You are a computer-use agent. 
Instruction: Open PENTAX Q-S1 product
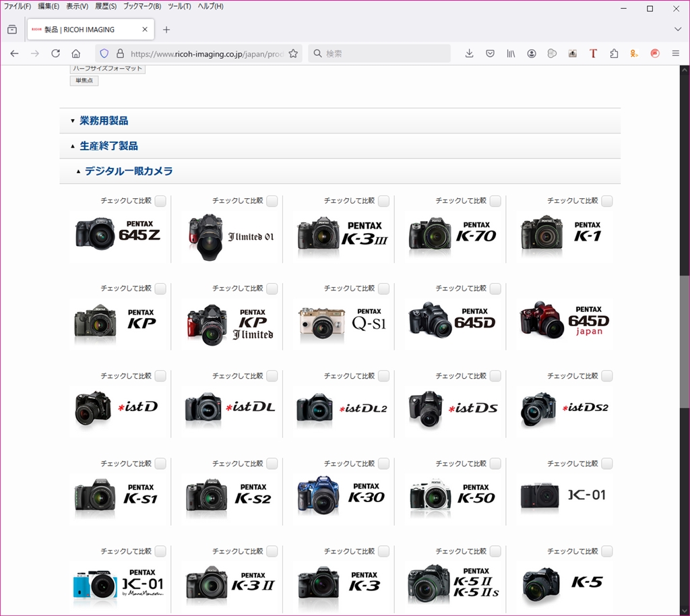[x=342, y=324]
